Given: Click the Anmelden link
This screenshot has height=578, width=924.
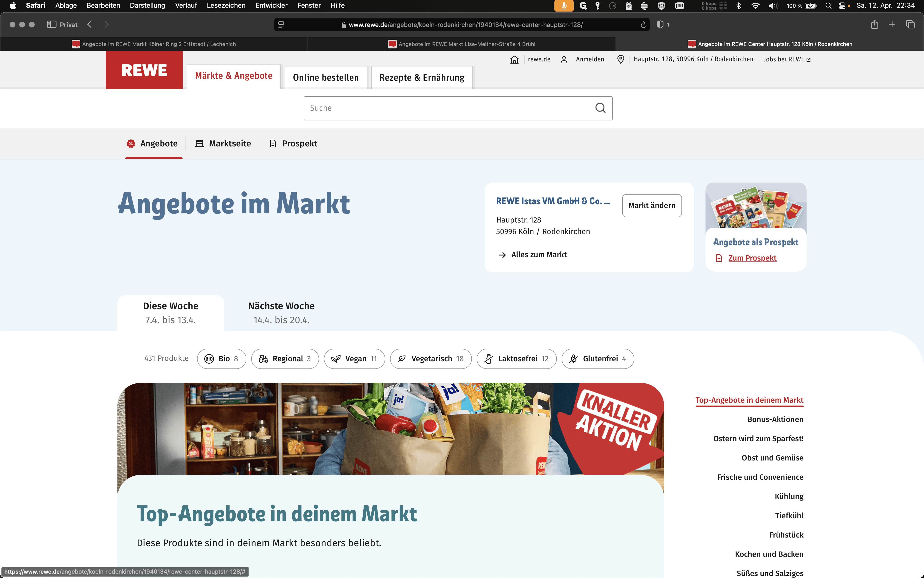Looking at the screenshot, I should [x=590, y=59].
